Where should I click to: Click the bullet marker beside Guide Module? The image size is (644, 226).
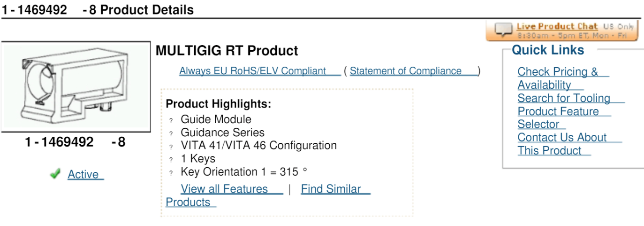(171, 121)
